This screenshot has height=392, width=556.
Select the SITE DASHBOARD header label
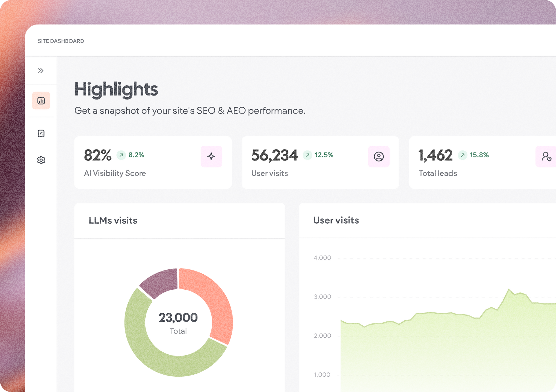(x=61, y=41)
